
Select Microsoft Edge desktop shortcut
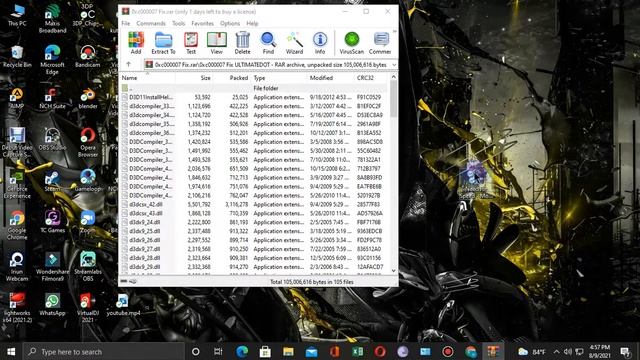pyautogui.click(x=52, y=60)
